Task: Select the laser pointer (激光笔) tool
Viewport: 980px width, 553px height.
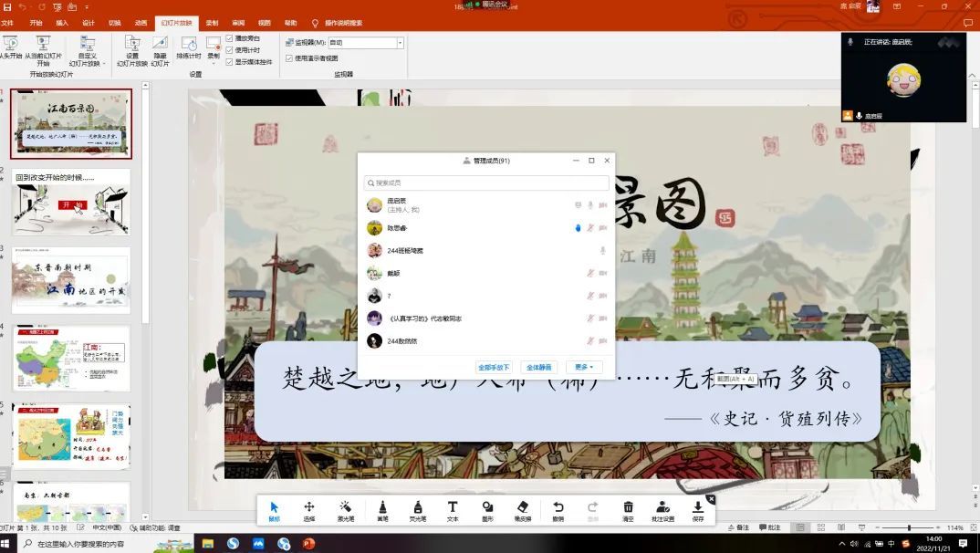Action: [346, 508]
